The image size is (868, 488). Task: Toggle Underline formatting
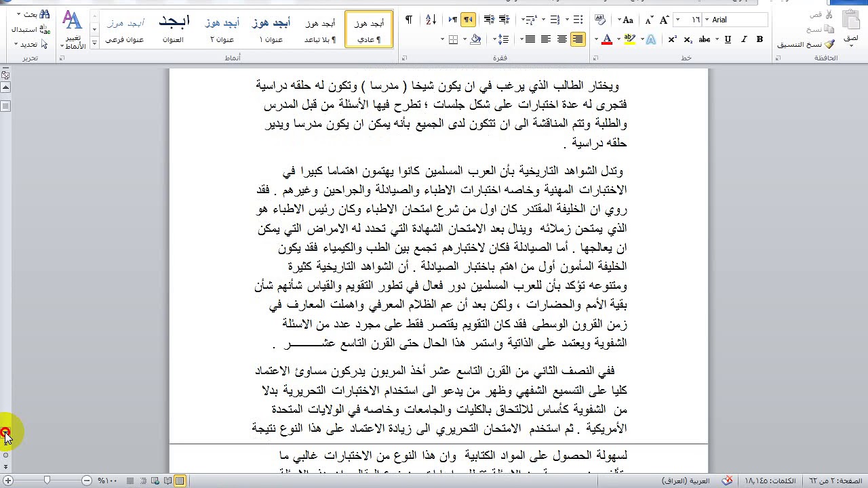[728, 39]
